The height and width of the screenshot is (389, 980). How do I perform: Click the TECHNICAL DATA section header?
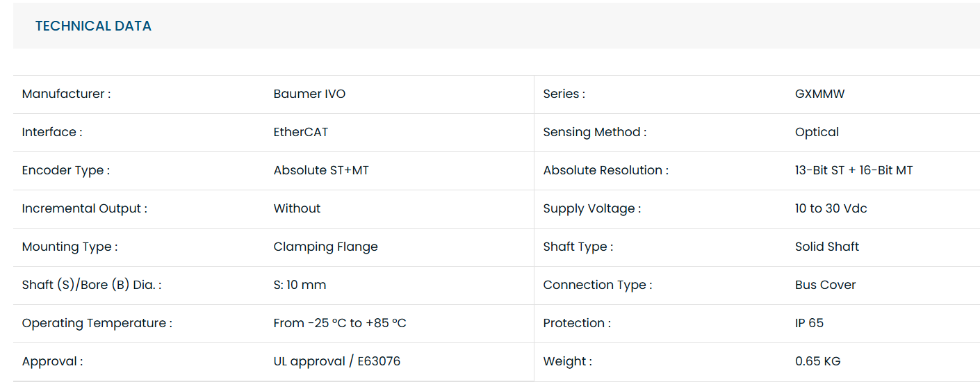pos(93,26)
